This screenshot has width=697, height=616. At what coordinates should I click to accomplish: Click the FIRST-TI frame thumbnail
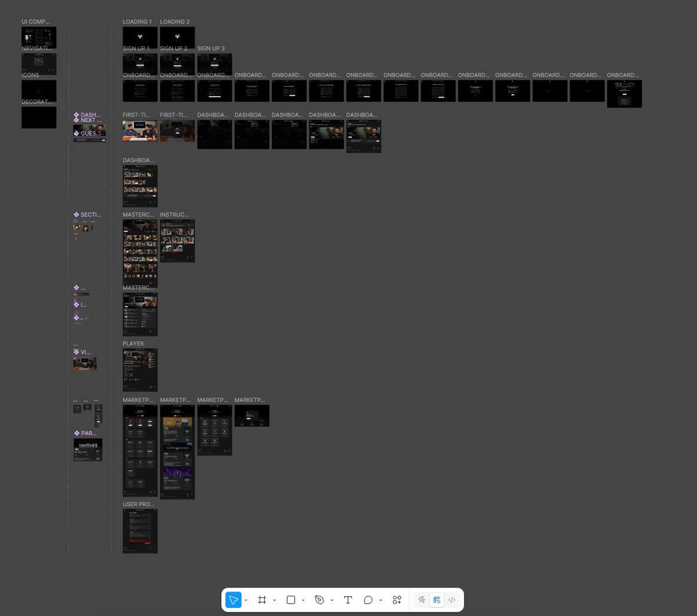point(139,130)
